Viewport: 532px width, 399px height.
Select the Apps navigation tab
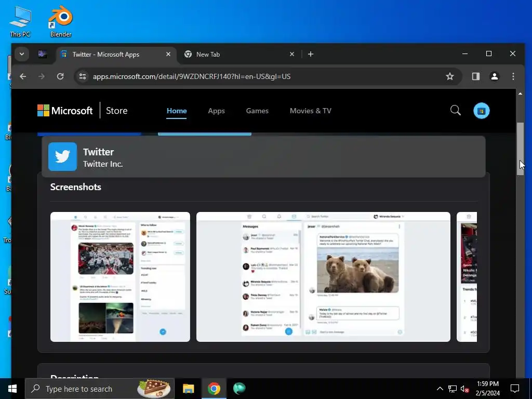point(217,111)
